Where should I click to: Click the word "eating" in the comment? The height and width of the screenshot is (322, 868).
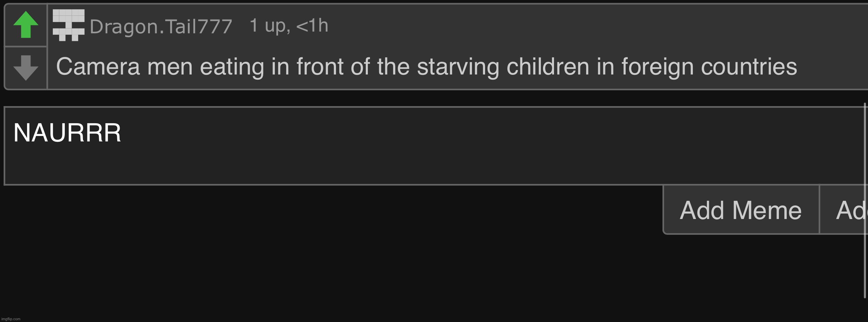232,67
